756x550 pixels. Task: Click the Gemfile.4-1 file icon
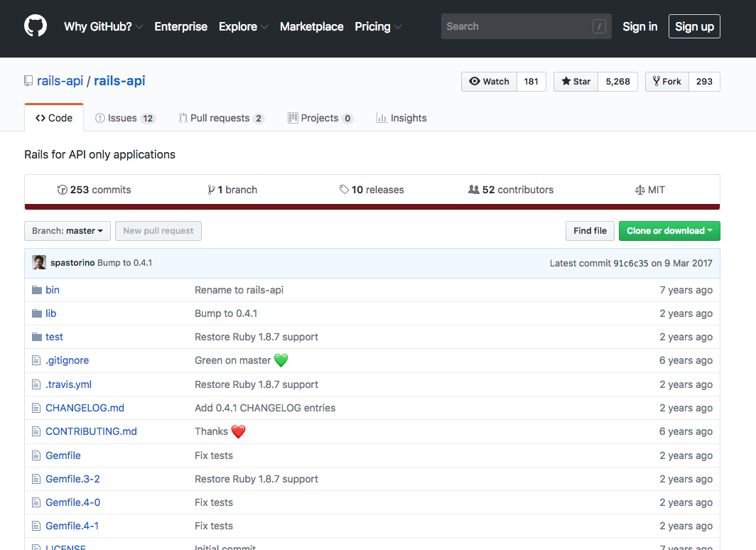click(x=36, y=526)
